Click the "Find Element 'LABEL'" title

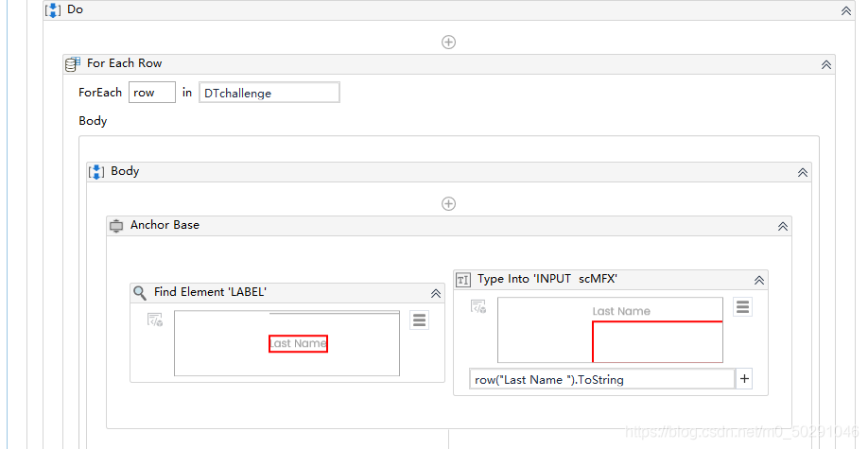click(210, 292)
